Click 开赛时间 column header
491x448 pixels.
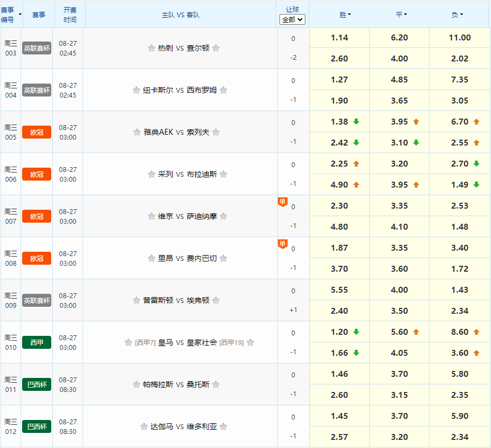[70, 15]
